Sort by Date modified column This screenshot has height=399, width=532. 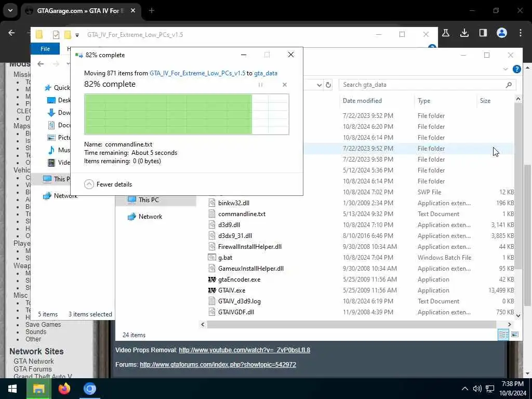click(362, 101)
